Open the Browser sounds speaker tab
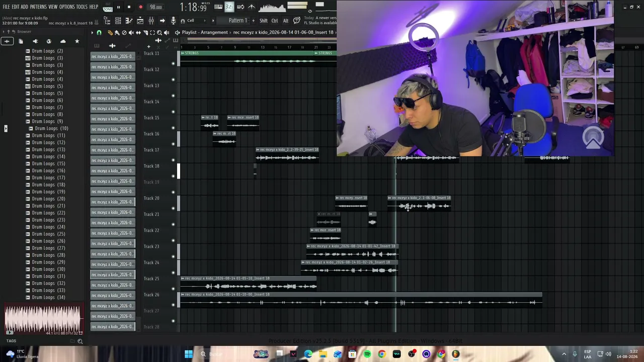 (35, 41)
